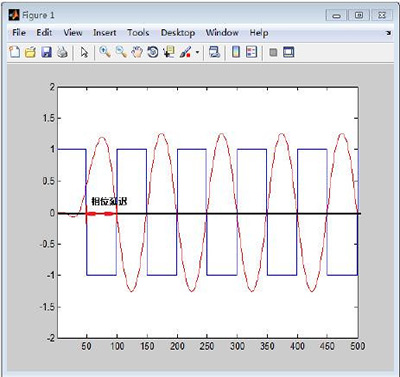
Task: Click the dock figure arrow at menu bar end
Action: click(x=388, y=33)
